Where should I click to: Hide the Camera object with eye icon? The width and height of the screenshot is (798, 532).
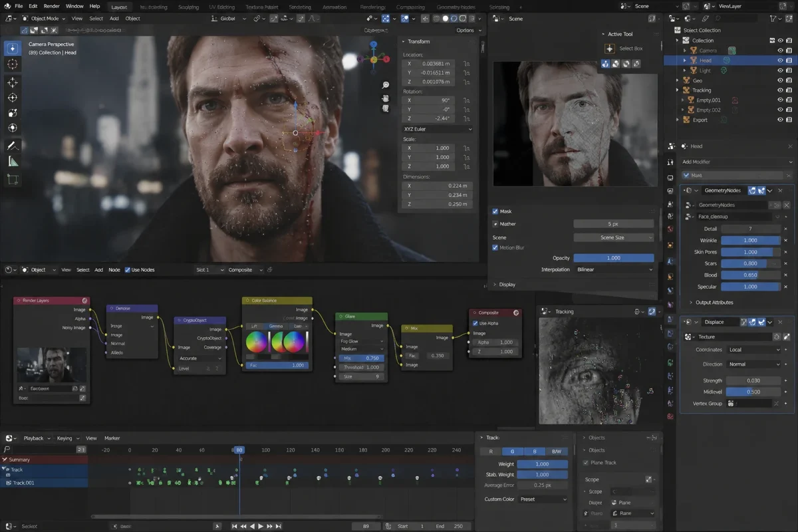tap(780, 50)
